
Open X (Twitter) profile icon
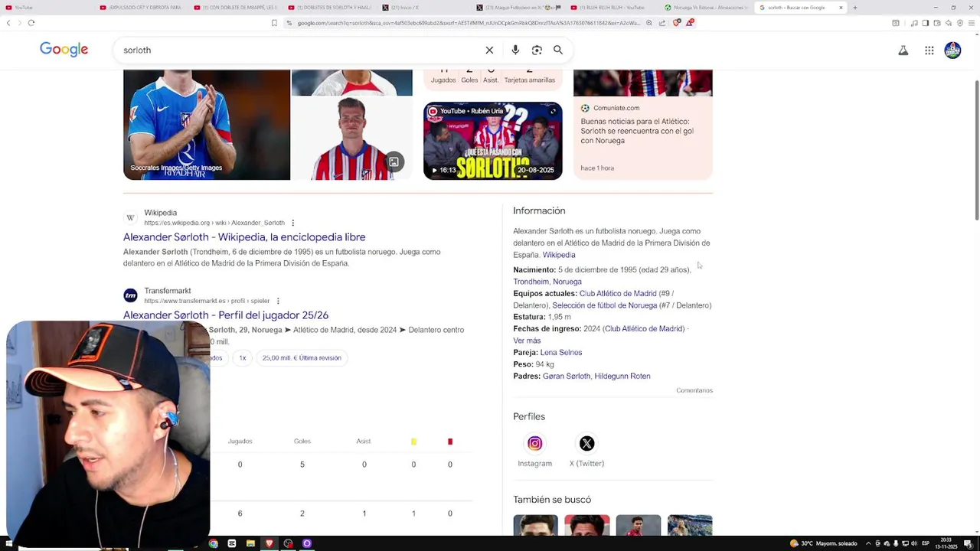click(586, 443)
